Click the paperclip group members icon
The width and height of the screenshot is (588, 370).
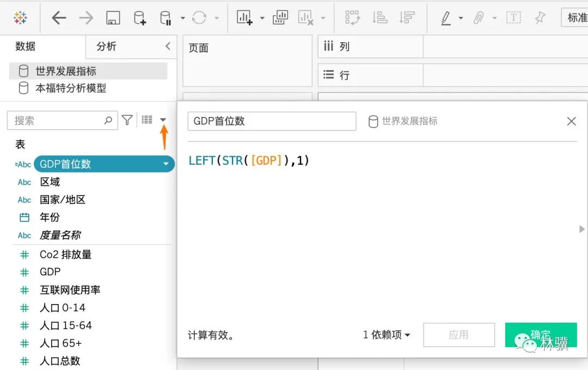(479, 17)
